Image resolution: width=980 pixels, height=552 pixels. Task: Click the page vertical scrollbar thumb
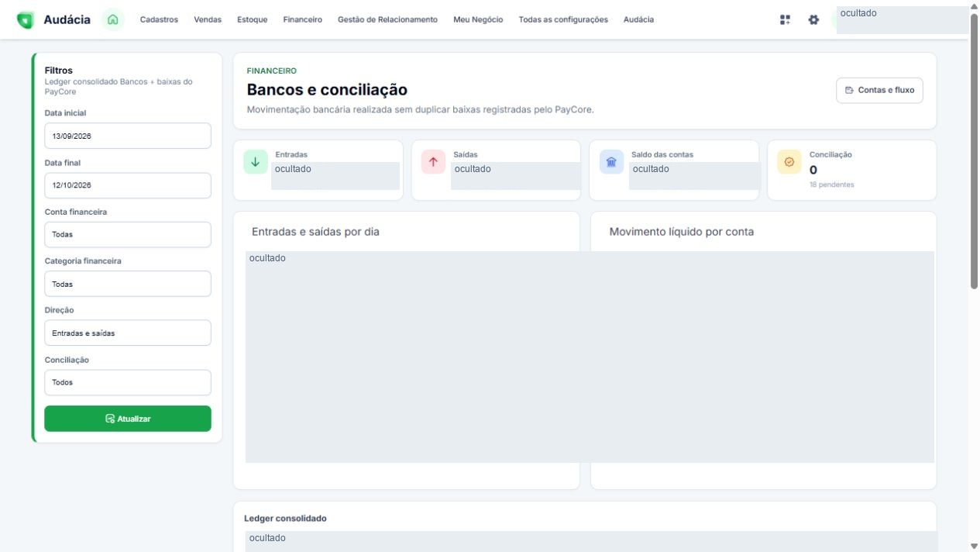coord(974,151)
